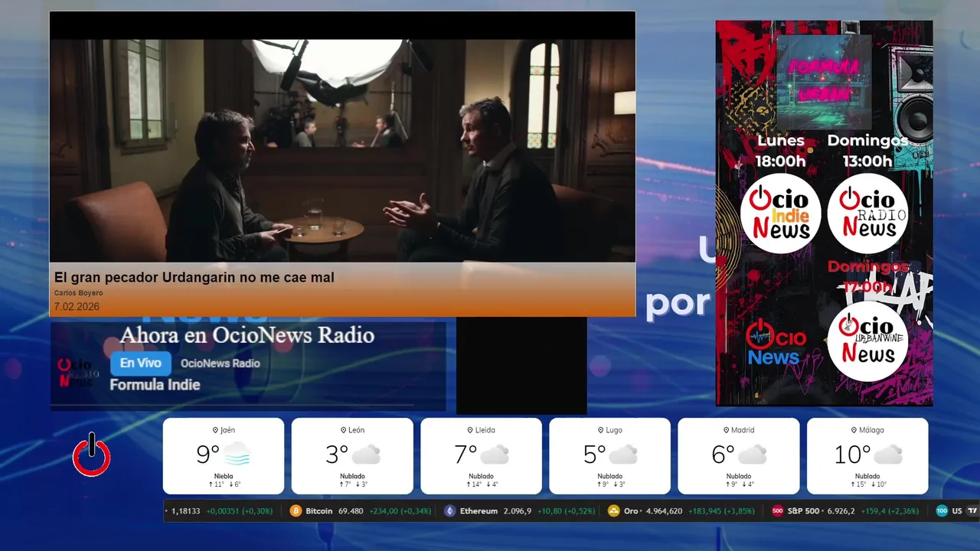Click the red Domingos 17:00h schedule text
The height and width of the screenshot is (551, 980).
coord(868,276)
